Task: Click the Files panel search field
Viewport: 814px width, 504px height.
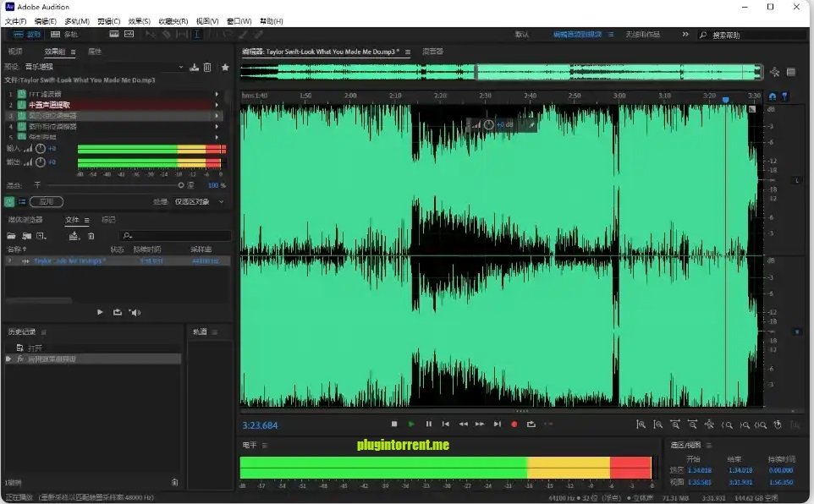Action: pyautogui.click(x=175, y=236)
